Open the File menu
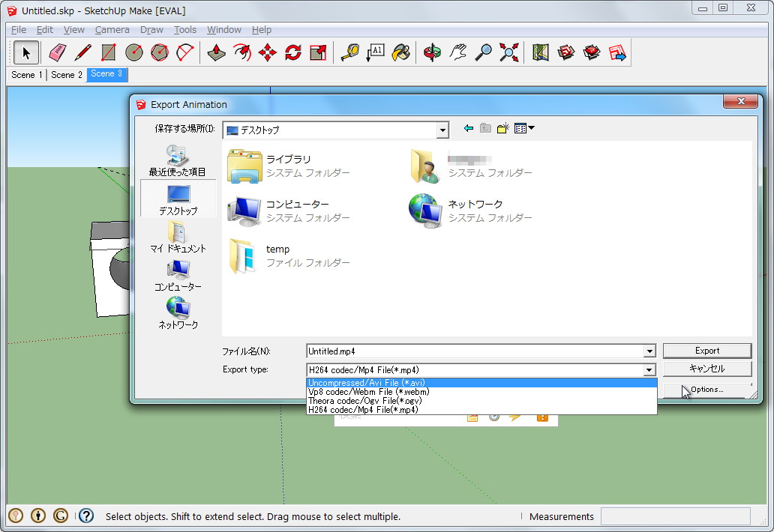774x532 pixels. coord(19,29)
